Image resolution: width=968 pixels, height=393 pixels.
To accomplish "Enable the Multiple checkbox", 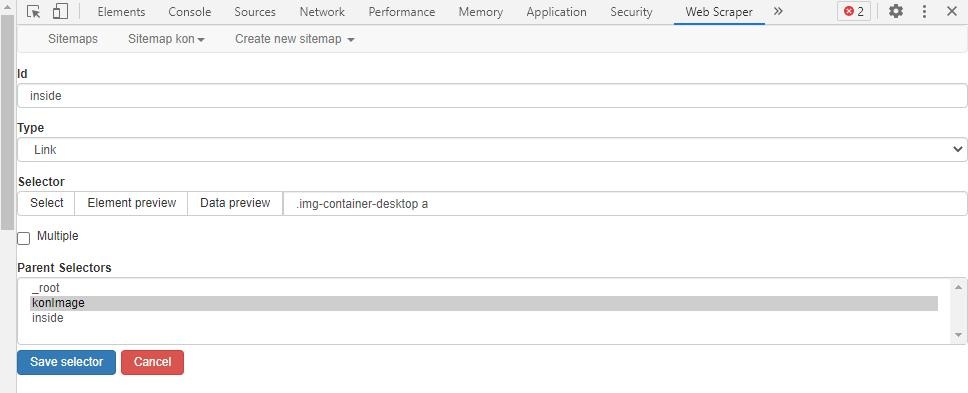I will (23, 238).
